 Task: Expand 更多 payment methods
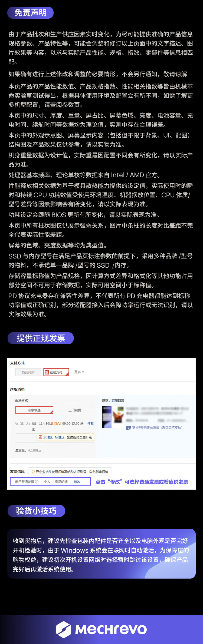pyautogui.click(x=79, y=372)
